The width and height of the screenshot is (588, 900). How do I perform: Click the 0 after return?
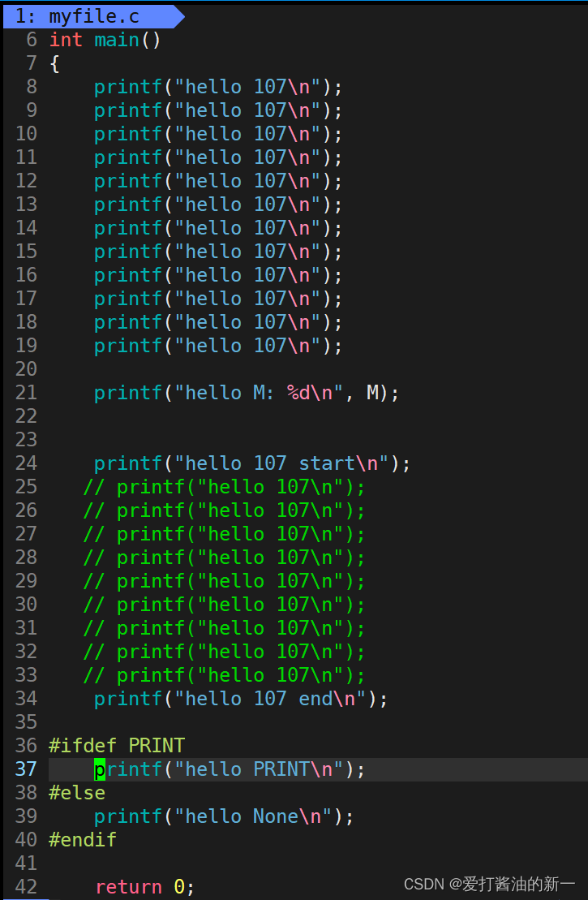179,887
